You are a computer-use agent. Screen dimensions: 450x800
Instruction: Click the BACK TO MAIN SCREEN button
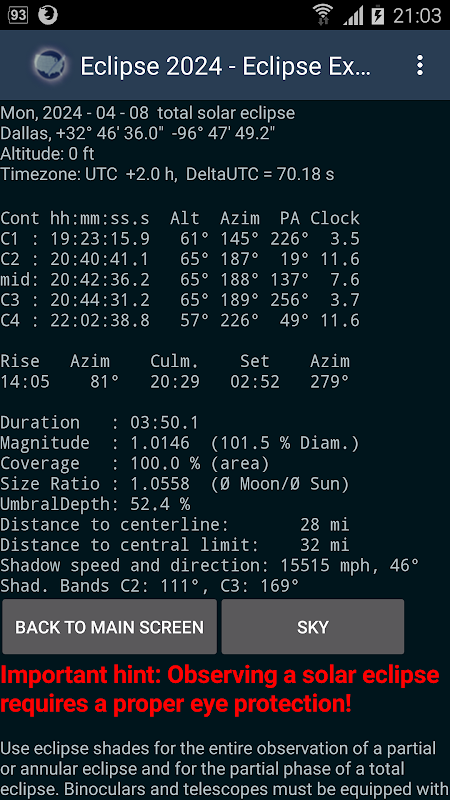pyautogui.click(x=110, y=627)
